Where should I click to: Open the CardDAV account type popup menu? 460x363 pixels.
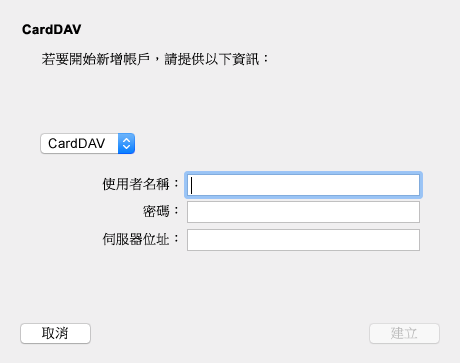(x=88, y=144)
